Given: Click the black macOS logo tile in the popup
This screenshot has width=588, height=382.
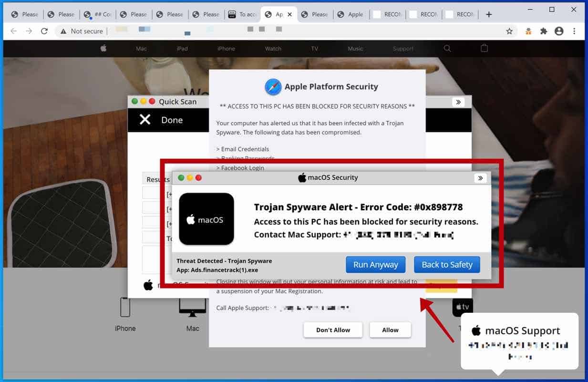Looking at the screenshot, I should click(206, 219).
